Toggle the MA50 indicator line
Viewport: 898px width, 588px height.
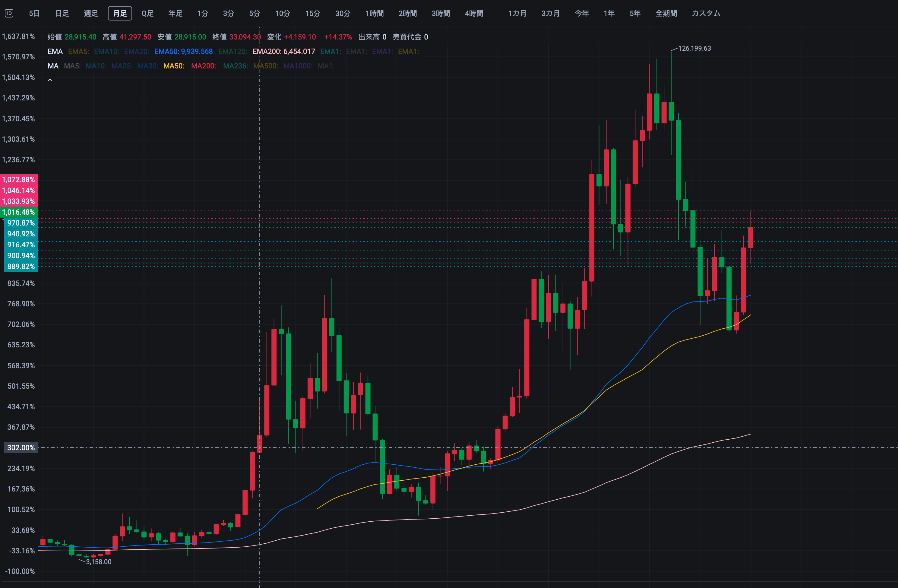click(174, 66)
